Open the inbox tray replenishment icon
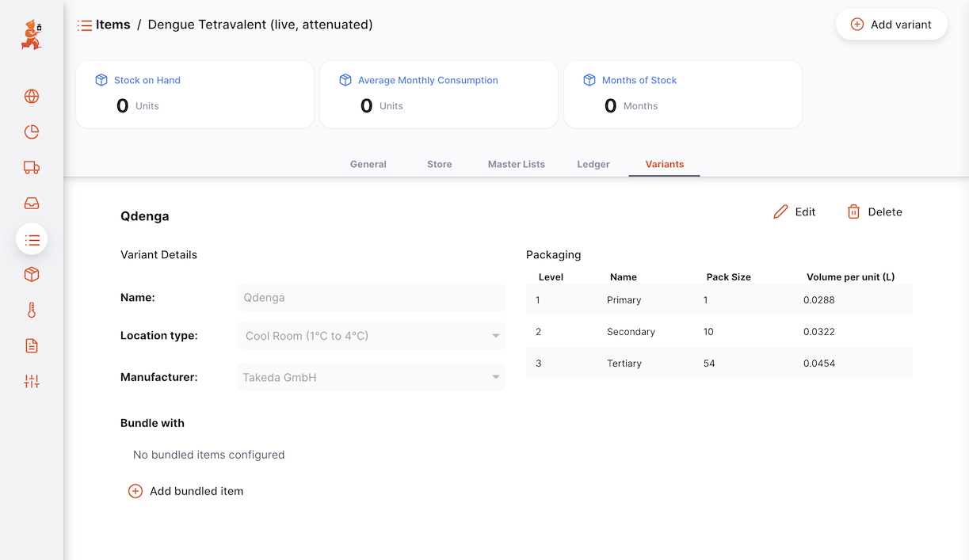This screenshot has height=560, width=969. 32,204
